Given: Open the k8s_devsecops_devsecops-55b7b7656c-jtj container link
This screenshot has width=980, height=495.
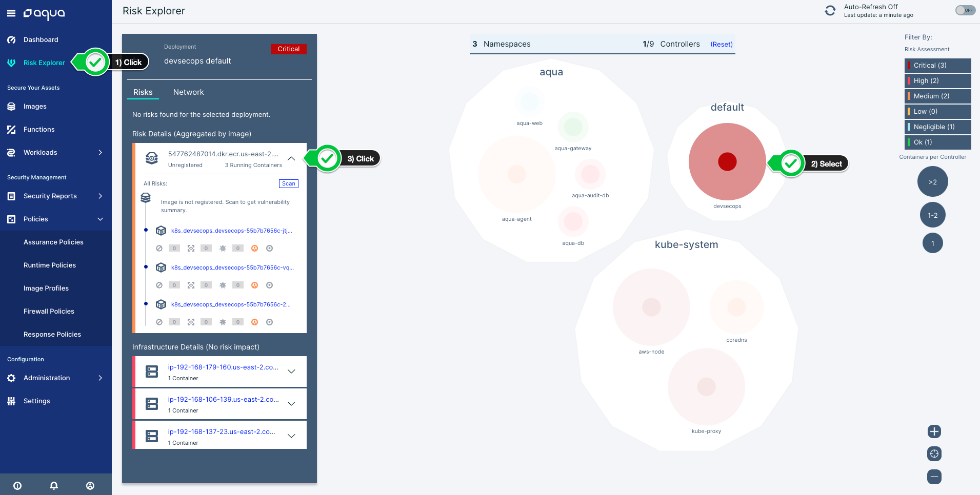Looking at the screenshot, I should pos(232,231).
